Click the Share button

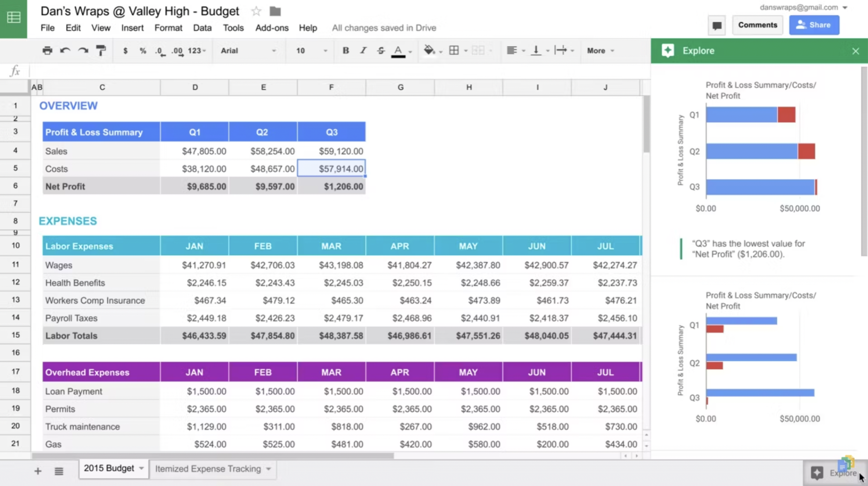[x=814, y=24]
